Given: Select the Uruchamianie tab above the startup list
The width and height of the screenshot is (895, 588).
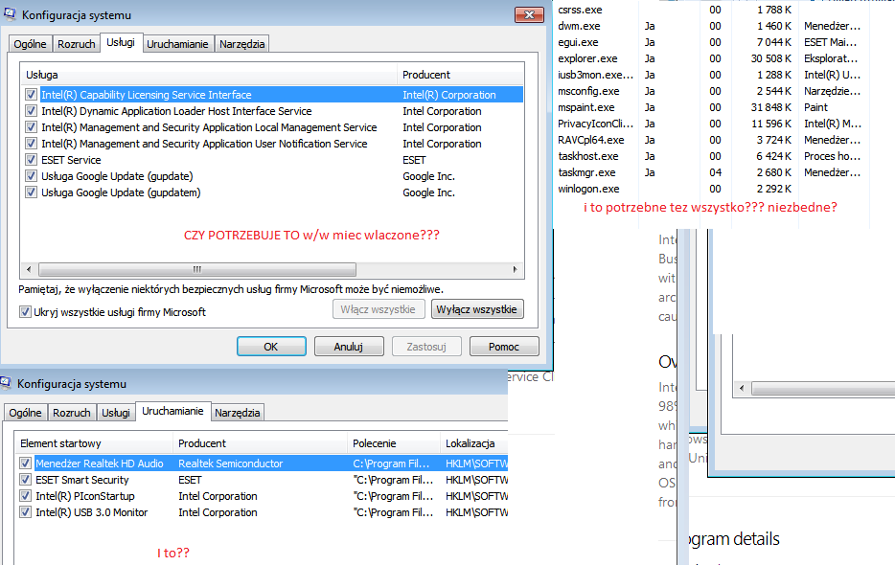Looking at the screenshot, I should point(172,411).
